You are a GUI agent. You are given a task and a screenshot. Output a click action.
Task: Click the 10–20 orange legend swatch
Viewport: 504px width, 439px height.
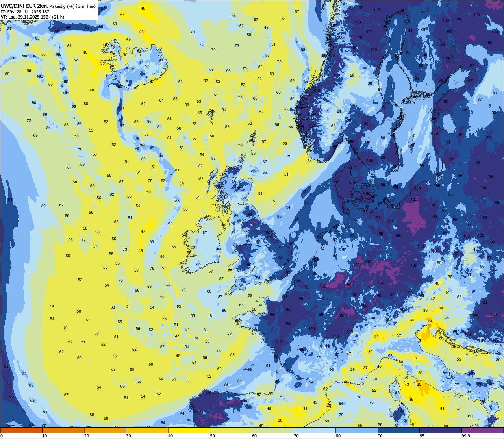63,430
